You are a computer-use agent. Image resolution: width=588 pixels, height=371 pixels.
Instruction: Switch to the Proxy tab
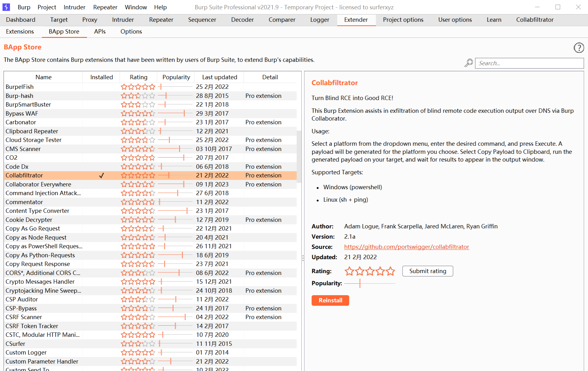coord(90,20)
